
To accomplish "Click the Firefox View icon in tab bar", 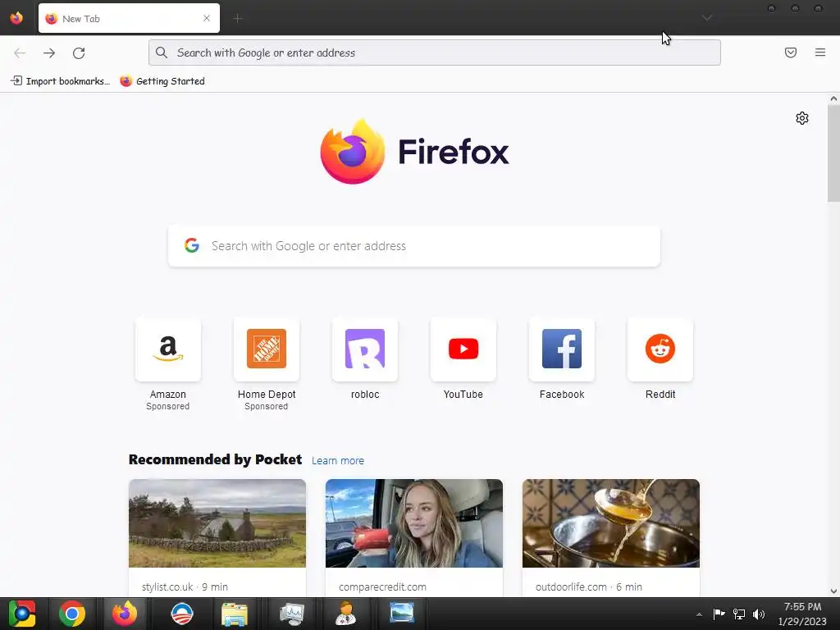I will [x=16, y=18].
